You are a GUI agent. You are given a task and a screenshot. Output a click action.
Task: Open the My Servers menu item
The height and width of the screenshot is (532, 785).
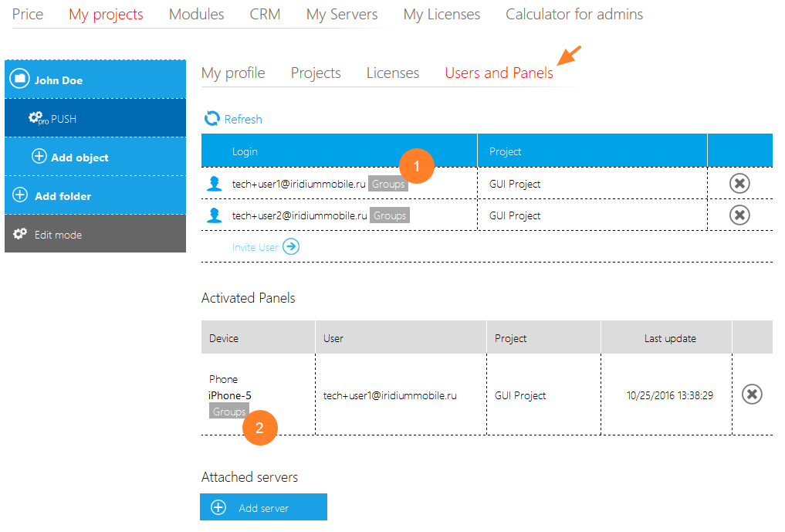[x=341, y=15]
